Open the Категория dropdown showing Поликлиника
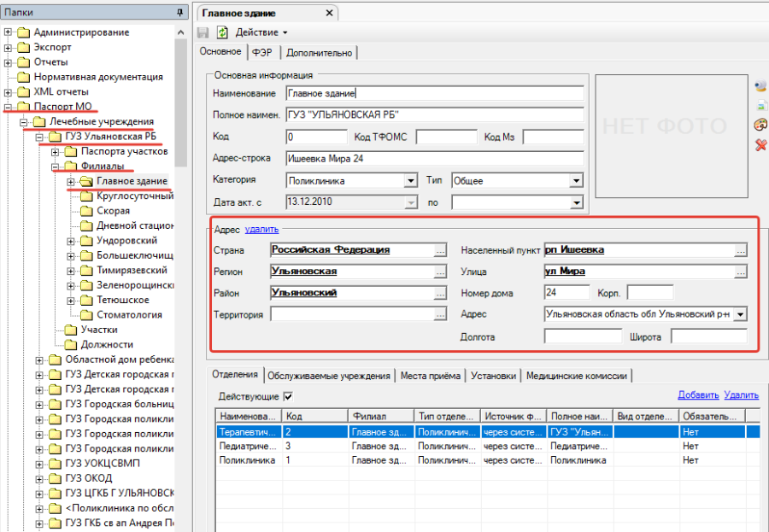 tap(411, 181)
